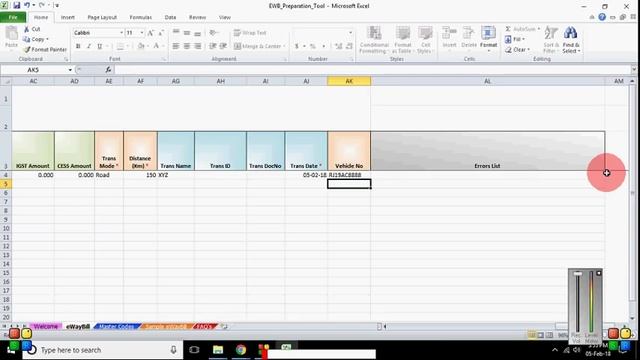Select column header AL
The height and width of the screenshot is (360, 640).
click(487, 81)
